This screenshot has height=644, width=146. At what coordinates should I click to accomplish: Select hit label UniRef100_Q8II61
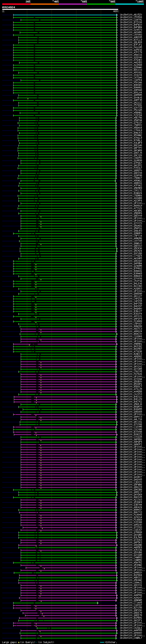pyautogui.click(x=131, y=422)
